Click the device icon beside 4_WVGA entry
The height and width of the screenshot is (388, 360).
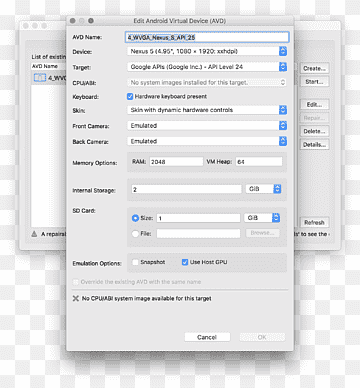pos(40,78)
